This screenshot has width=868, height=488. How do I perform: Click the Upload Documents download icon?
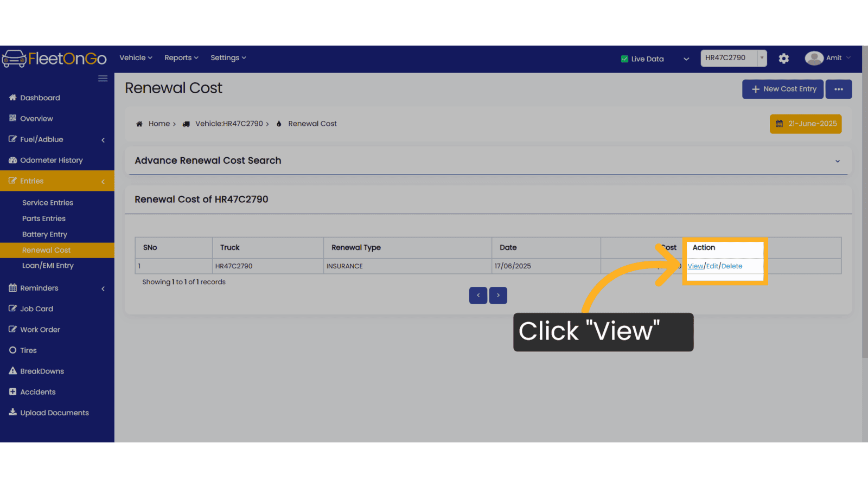pos(12,412)
